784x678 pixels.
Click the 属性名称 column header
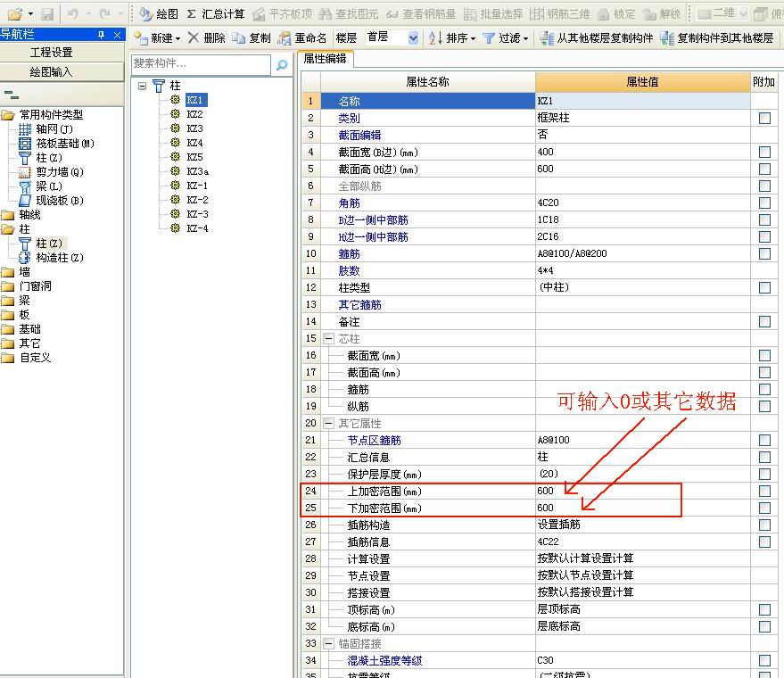click(x=427, y=82)
